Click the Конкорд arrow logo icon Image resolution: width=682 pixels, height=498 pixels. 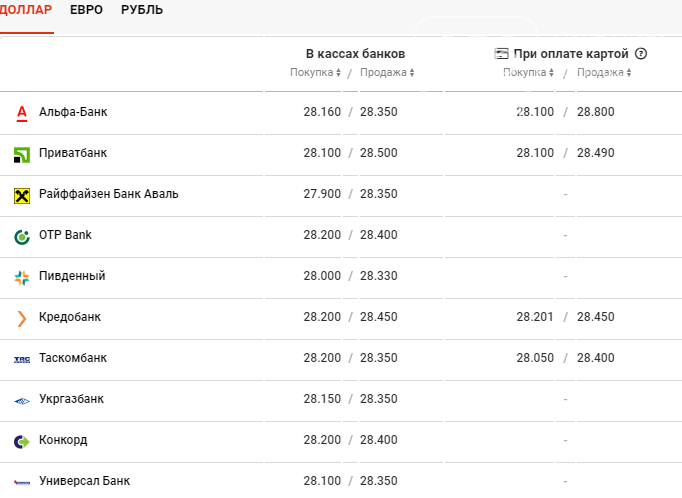(22, 442)
